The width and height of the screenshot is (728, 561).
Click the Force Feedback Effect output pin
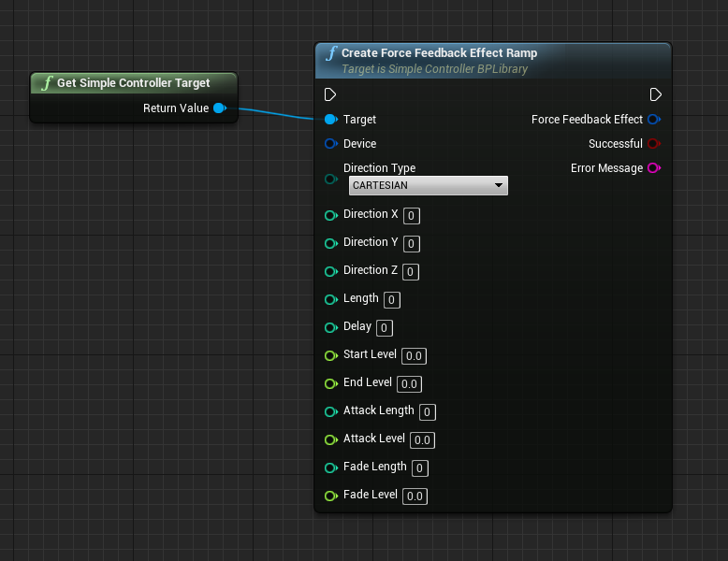654,120
